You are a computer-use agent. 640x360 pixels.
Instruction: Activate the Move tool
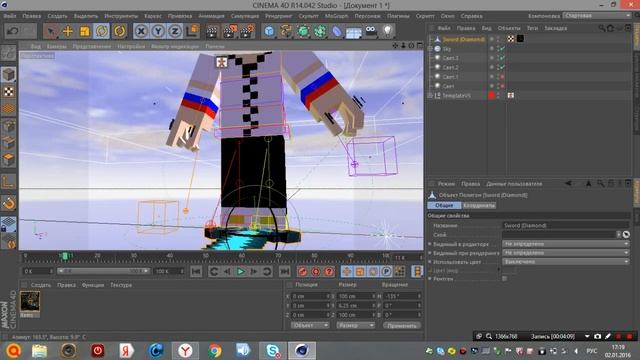[x=68, y=31]
